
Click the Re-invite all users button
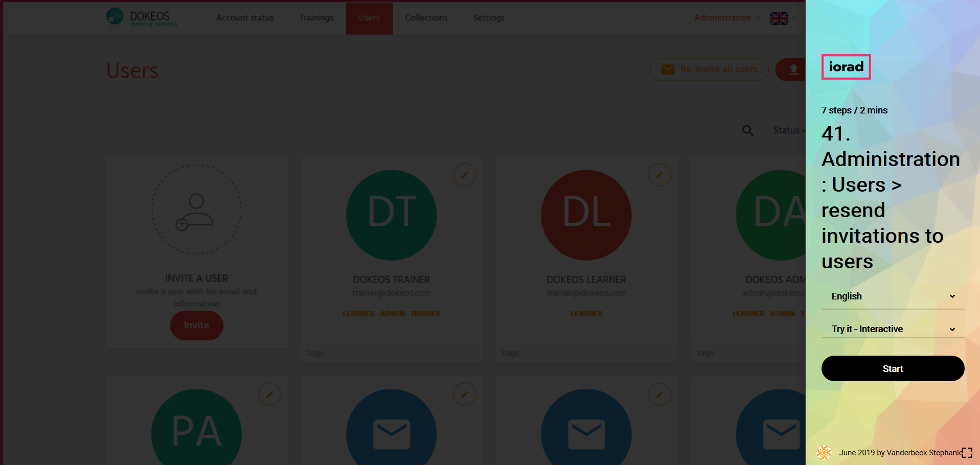coord(709,69)
